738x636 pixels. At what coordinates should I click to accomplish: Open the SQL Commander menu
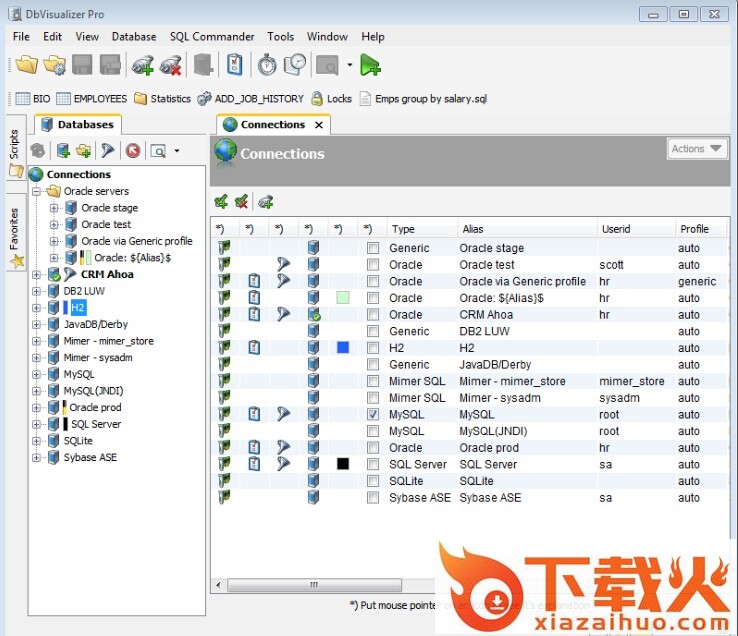tap(212, 37)
